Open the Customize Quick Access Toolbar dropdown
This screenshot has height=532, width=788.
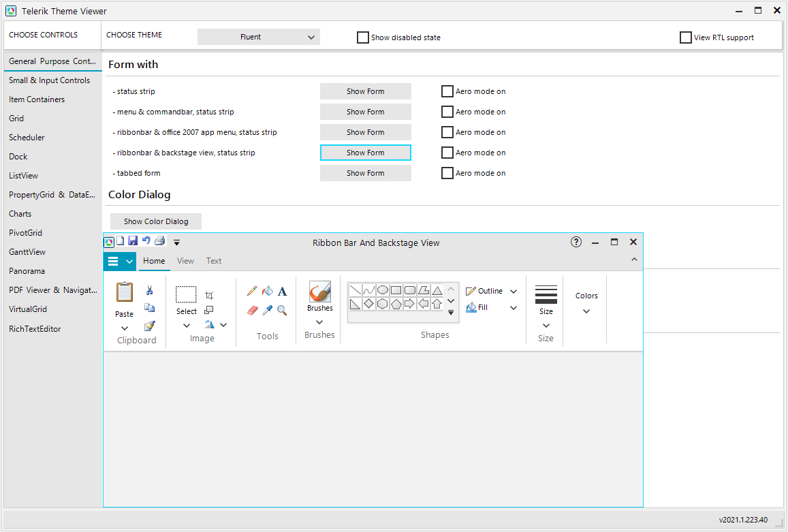(176, 242)
